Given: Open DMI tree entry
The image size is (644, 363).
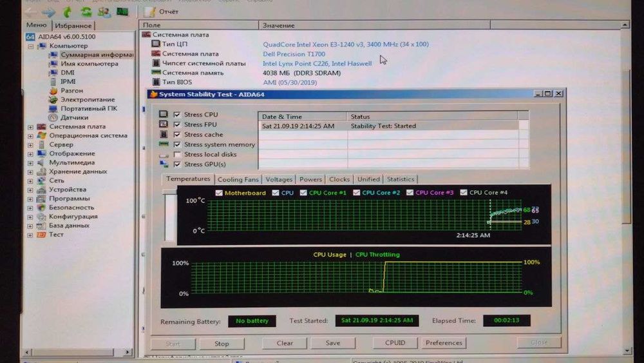Looking at the screenshot, I should click(68, 73).
